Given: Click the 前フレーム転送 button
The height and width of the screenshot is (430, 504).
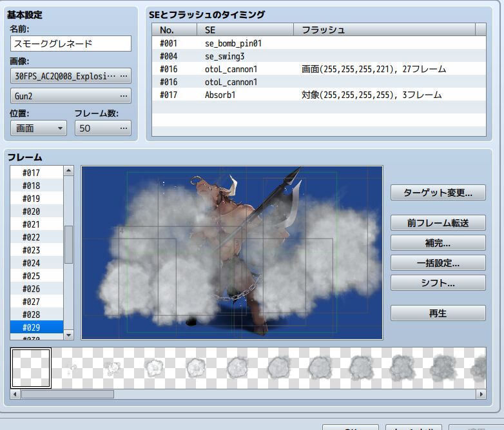Looking at the screenshot, I should [438, 222].
